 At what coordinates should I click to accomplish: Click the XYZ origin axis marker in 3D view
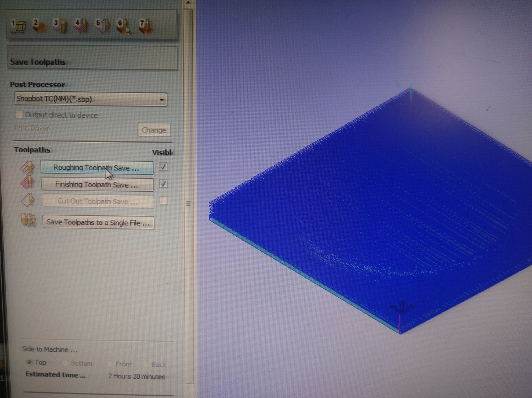click(x=402, y=307)
